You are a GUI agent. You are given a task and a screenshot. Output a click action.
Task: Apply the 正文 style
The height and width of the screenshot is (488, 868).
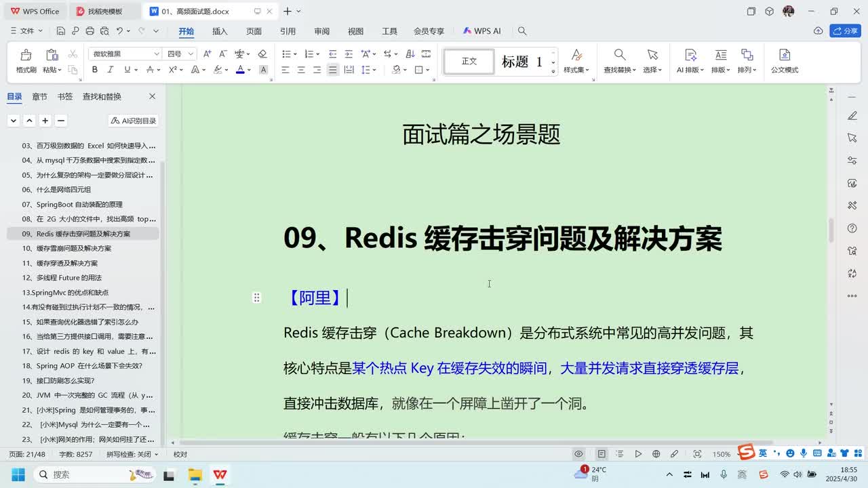pos(469,62)
